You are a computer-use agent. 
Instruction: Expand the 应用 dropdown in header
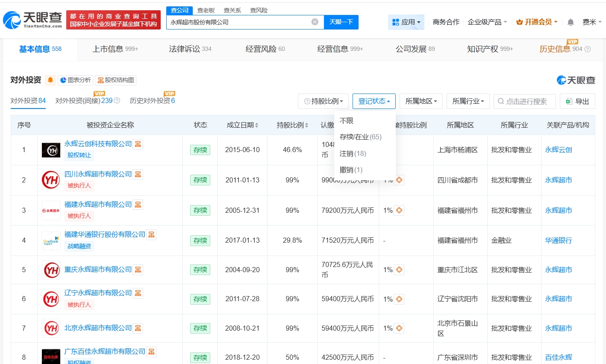tap(406, 22)
